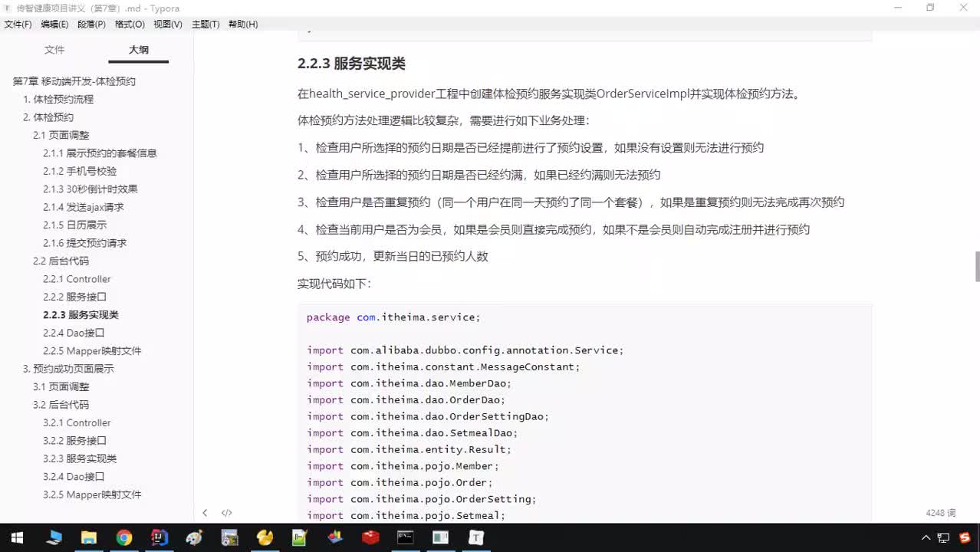Image resolution: width=980 pixels, height=552 pixels.
Task: Open the 格式(O) menu
Action: click(130, 25)
